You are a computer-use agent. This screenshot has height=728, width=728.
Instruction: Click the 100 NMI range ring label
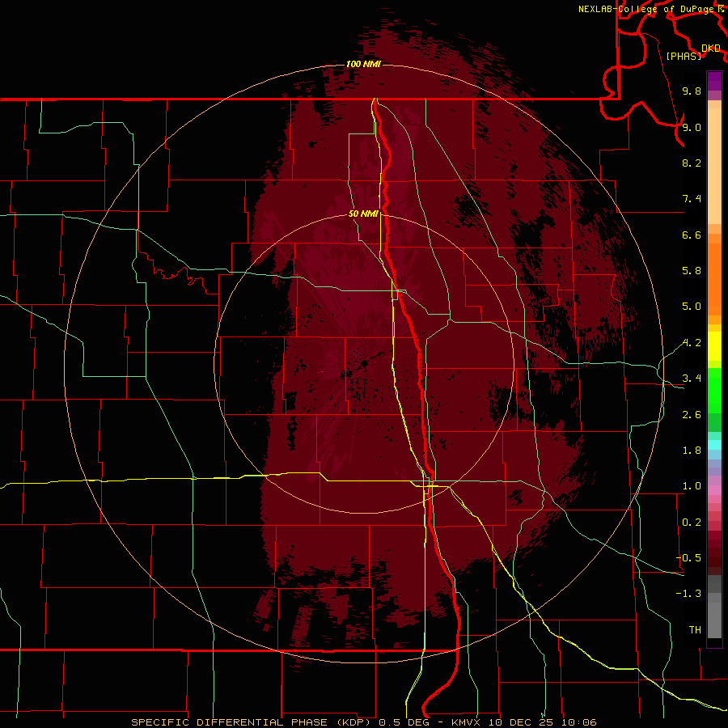point(363,64)
